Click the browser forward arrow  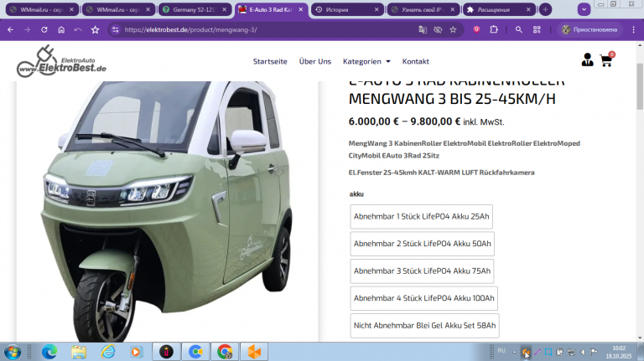(x=27, y=29)
